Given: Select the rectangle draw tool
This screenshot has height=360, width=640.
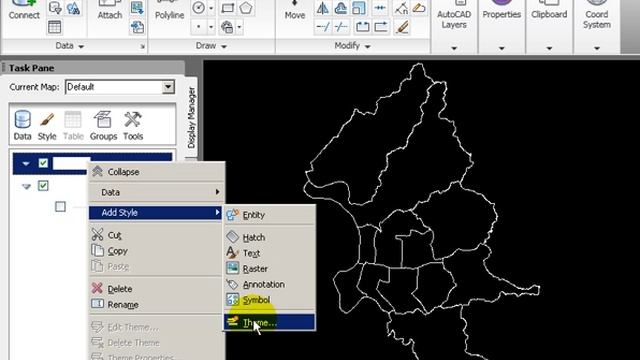Looking at the screenshot, I should pyautogui.click(x=228, y=8).
